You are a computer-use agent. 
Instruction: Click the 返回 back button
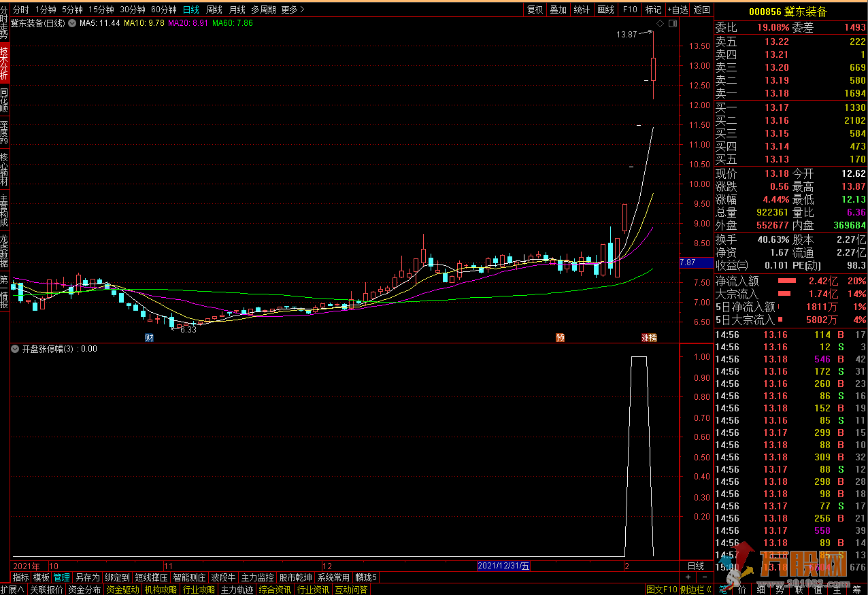[701, 10]
